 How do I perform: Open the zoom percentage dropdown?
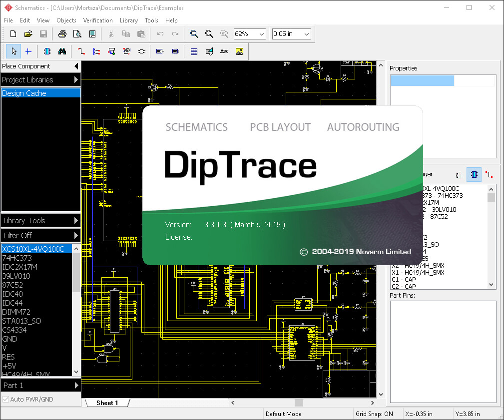click(x=260, y=34)
